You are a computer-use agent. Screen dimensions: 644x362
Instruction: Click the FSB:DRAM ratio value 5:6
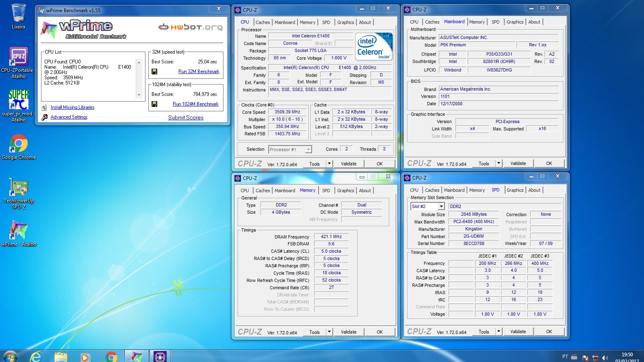click(331, 244)
